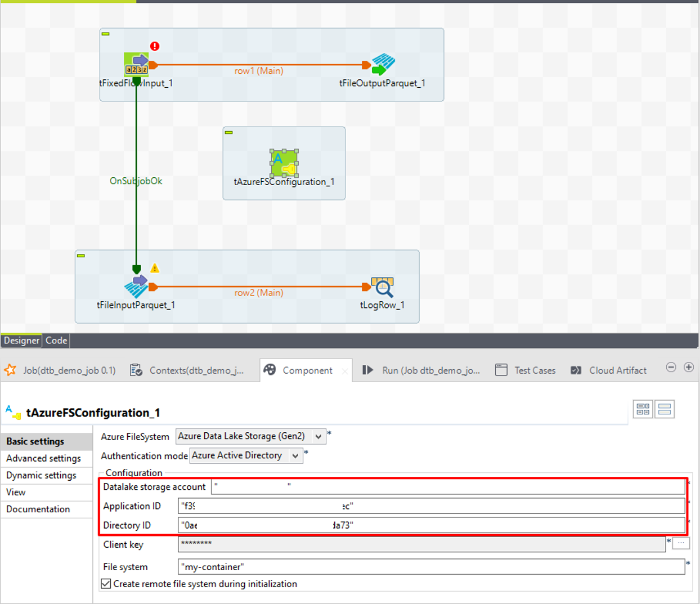Select the tLogRow_1 component icon
The height and width of the screenshot is (604, 700).
pyautogui.click(x=383, y=287)
